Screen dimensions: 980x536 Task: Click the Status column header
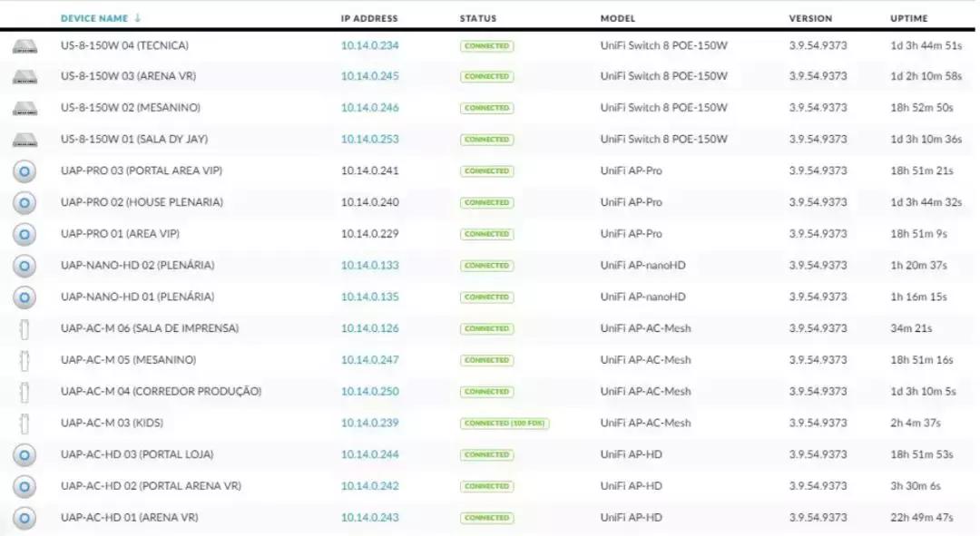coord(478,18)
